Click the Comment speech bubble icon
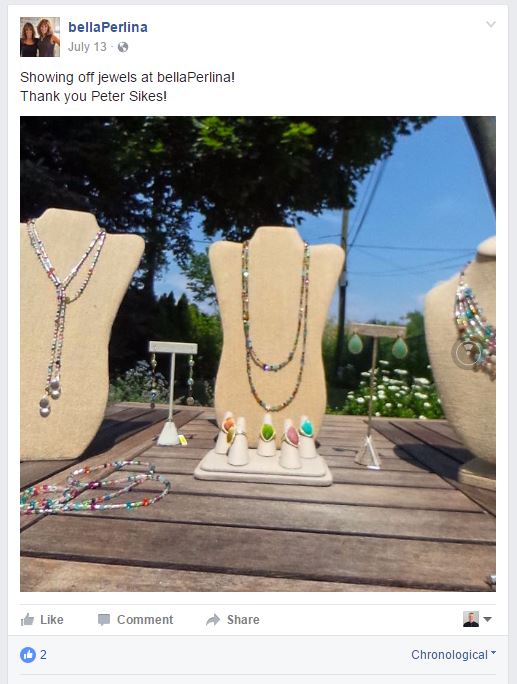517x684 pixels. (104, 620)
